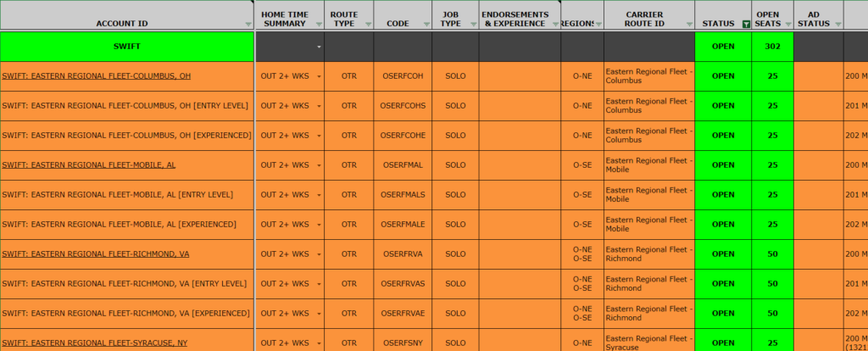This screenshot has width=868, height=351.
Task: Open the CODE column filter arrow
Action: pos(426,24)
